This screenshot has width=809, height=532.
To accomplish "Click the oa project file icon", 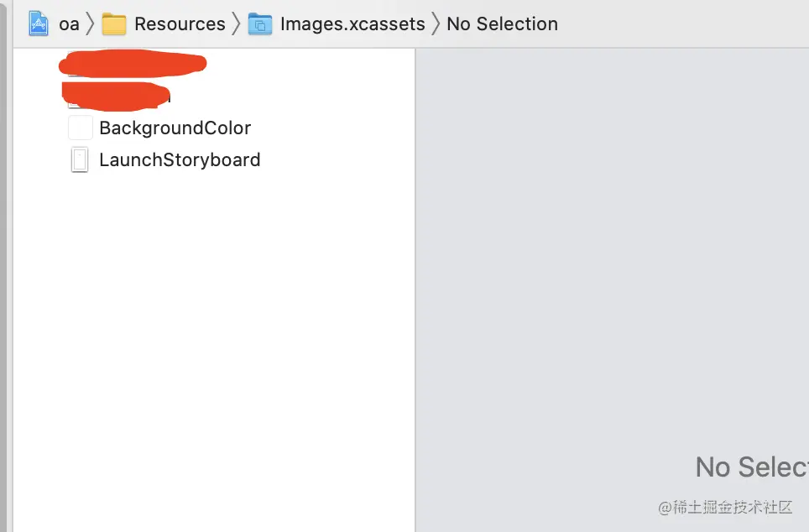I will [x=39, y=23].
